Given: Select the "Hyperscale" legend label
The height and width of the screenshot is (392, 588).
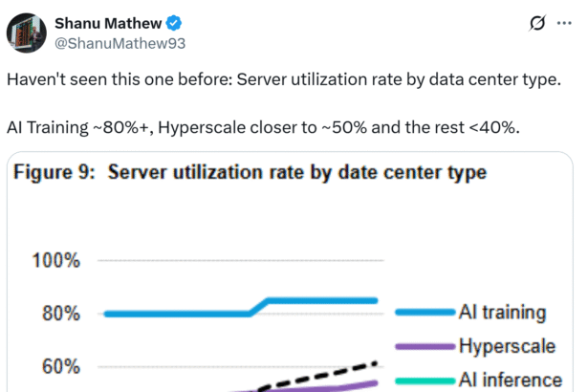Looking at the screenshot, I should click(x=507, y=345).
